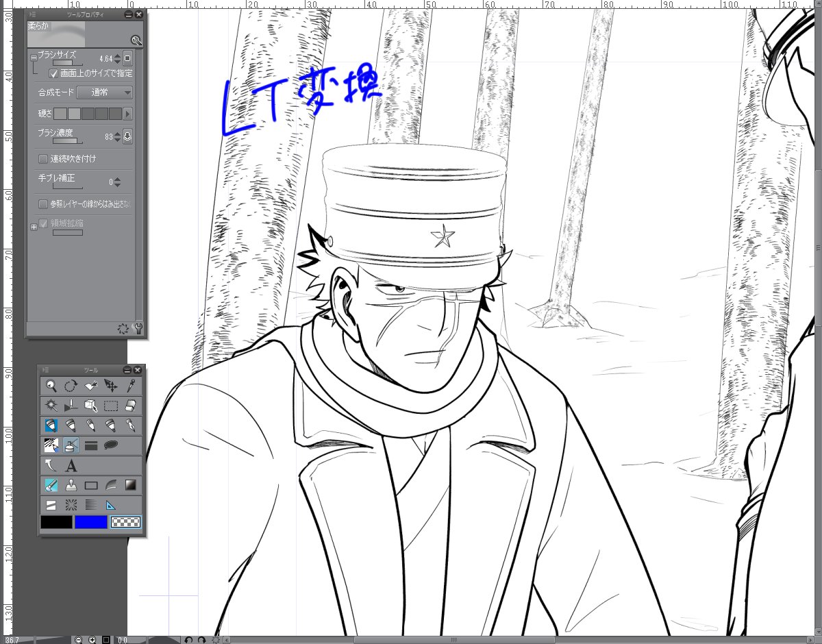Image resolution: width=822 pixels, height=644 pixels.
Task: Select the Move layer tool
Action: coord(111,385)
